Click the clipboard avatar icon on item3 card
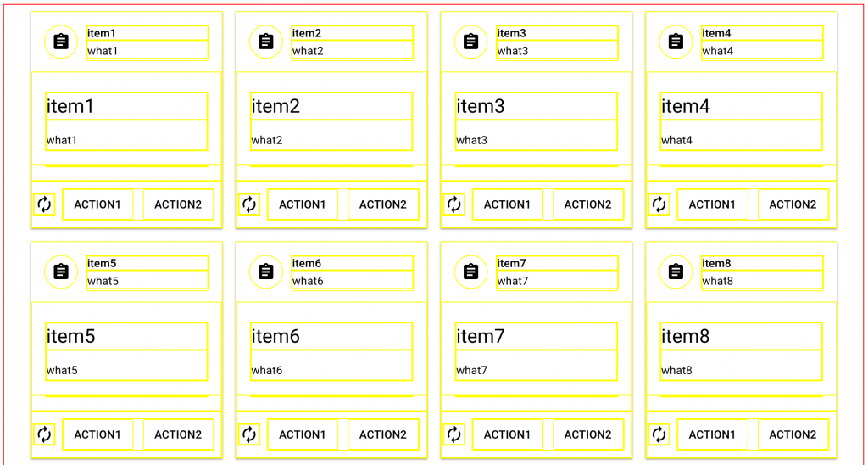This screenshot has width=868, height=465. pos(470,42)
